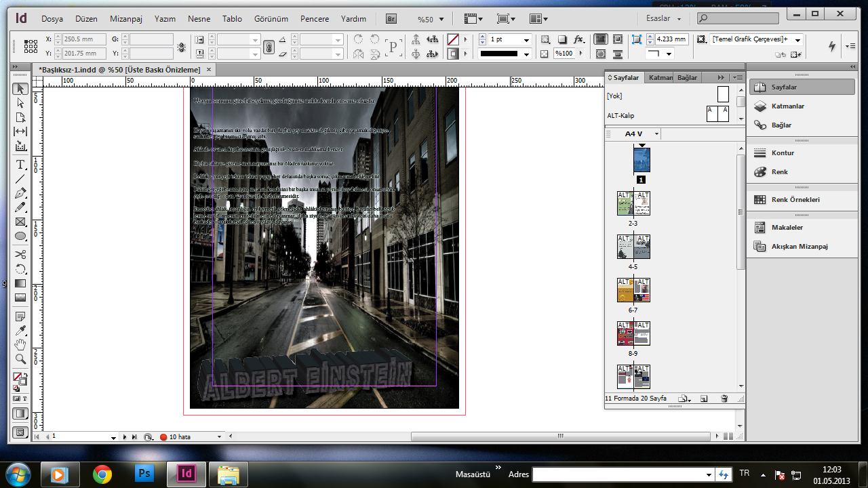Select the Type tool
Image resolution: width=868 pixels, height=488 pixels.
coord(20,165)
